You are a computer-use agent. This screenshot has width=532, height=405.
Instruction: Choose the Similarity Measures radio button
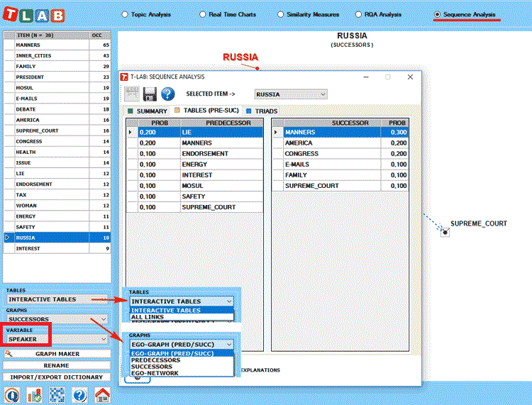281,14
